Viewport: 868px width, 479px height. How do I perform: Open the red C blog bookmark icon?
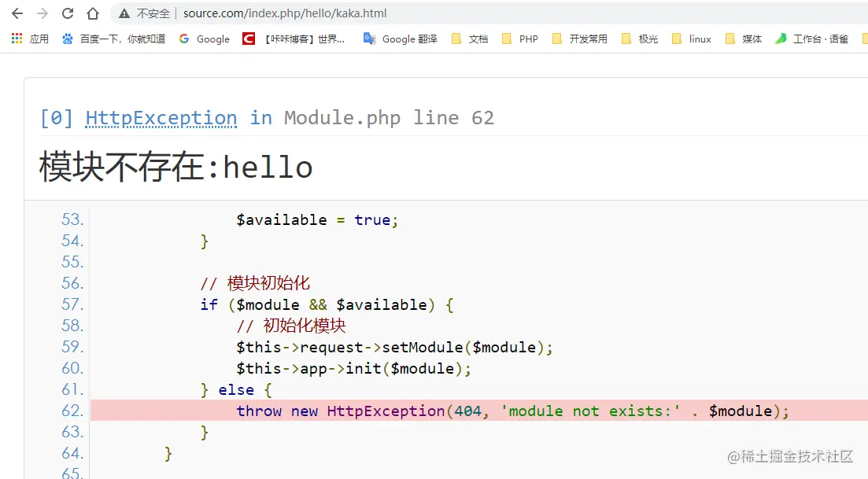coord(249,39)
